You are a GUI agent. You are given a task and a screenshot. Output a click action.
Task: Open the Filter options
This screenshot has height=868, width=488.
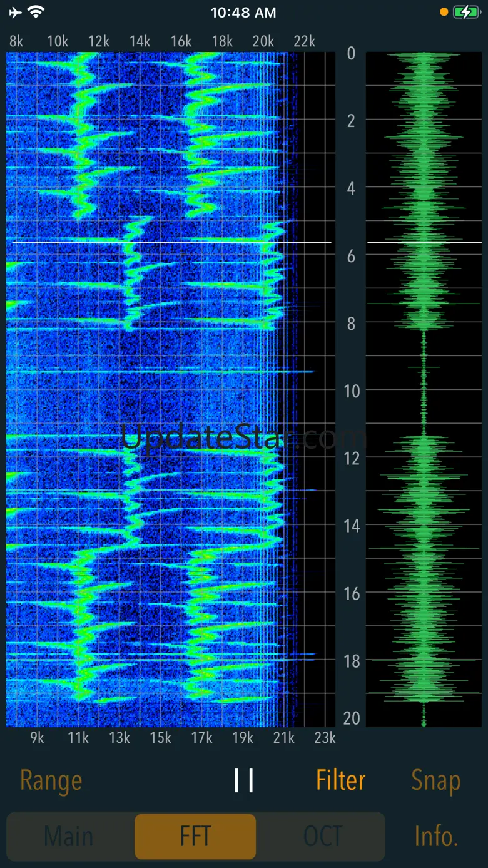(340, 780)
